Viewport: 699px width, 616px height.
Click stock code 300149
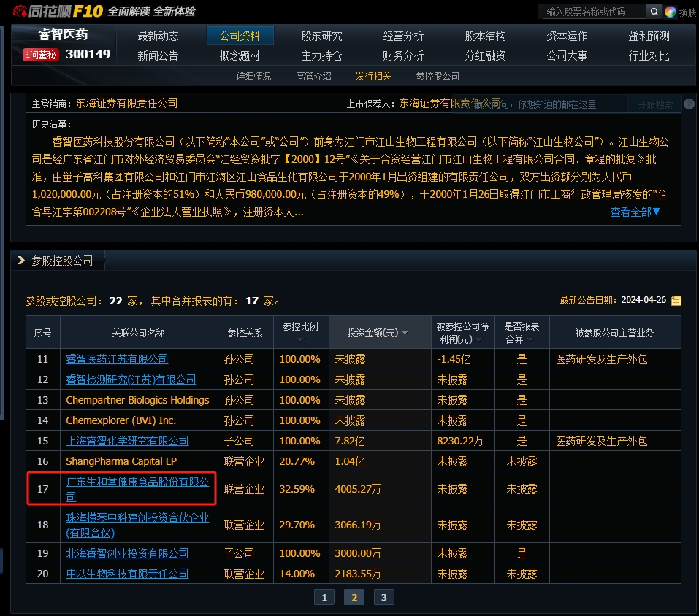click(88, 54)
